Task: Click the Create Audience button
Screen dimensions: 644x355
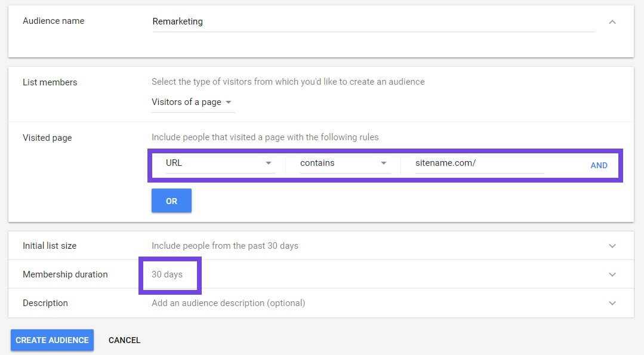Action: (52, 340)
